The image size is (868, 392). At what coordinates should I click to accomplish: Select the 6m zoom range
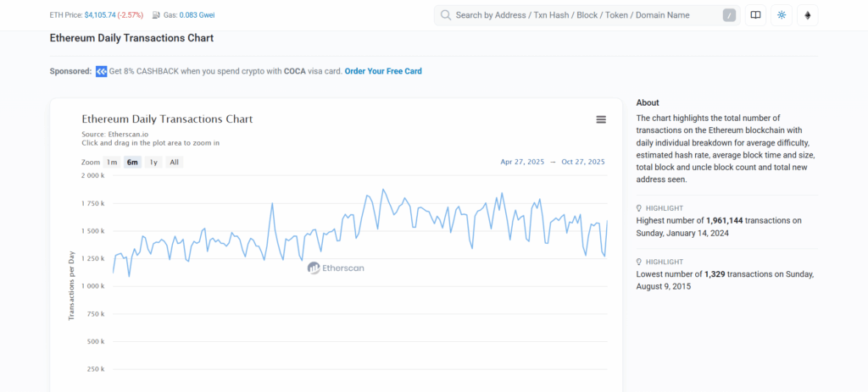132,162
